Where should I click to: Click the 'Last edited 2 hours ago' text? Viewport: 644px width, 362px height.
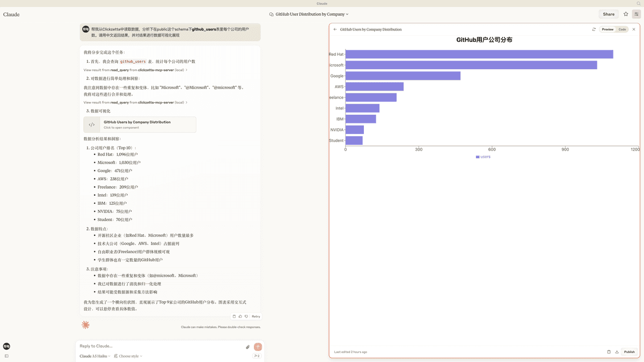pyautogui.click(x=350, y=352)
